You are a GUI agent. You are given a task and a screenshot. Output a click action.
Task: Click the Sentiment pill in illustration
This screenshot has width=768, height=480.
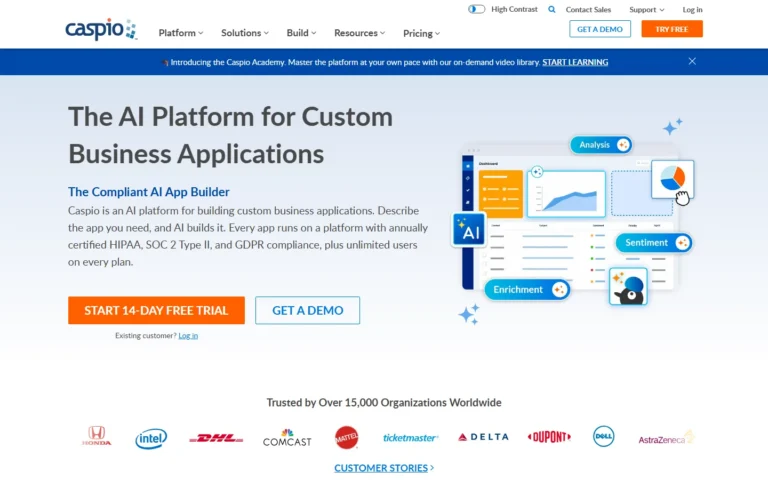pos(653,242)
